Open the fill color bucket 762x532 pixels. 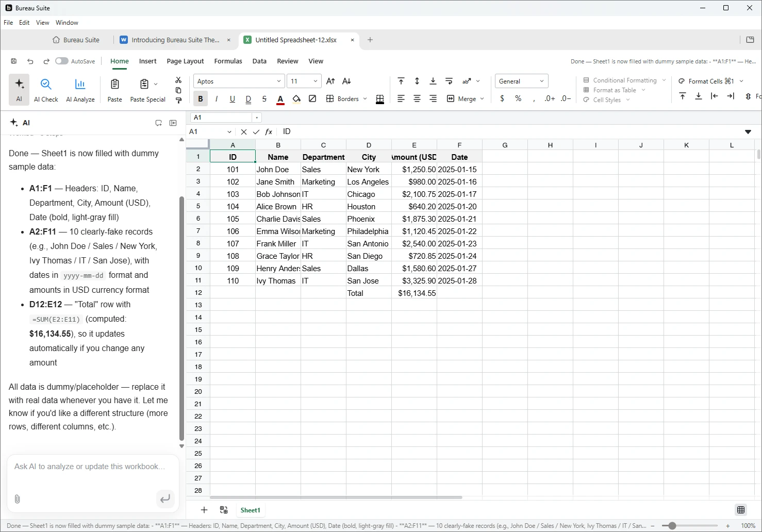point(296,99)
